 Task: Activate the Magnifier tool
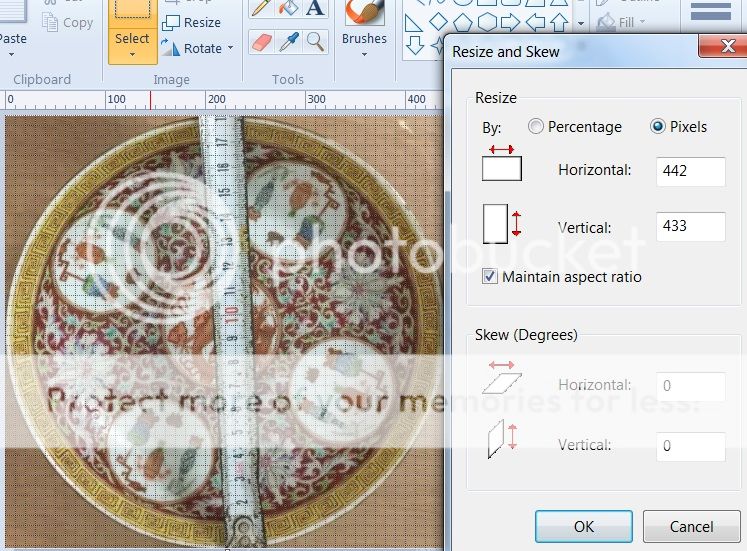(315, 41)
